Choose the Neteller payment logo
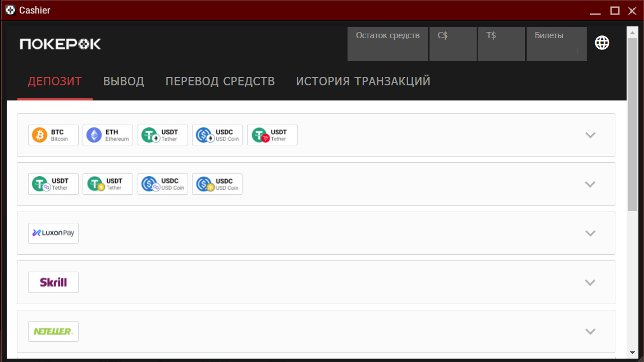This screenshot has width=644, height=362. [53, 331]
